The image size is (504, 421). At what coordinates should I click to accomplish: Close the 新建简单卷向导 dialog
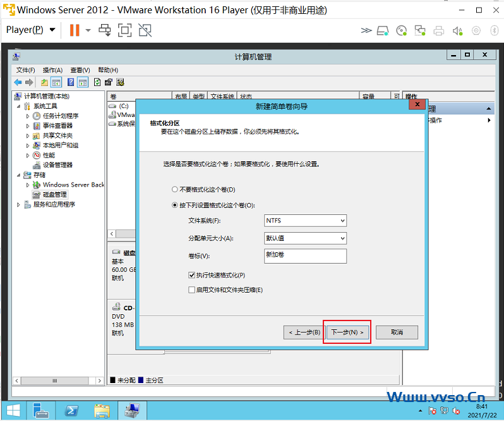click(x=417, y=104)
